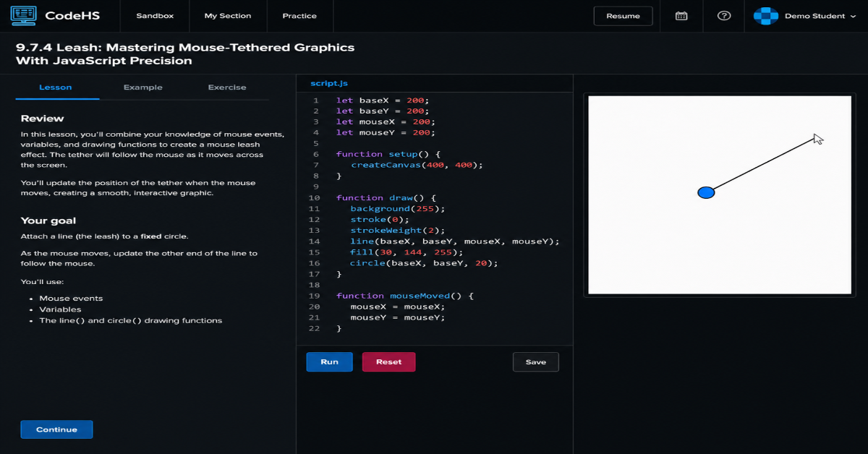
Task: Click line number 10 in gutter
Action: pos(314,197)
